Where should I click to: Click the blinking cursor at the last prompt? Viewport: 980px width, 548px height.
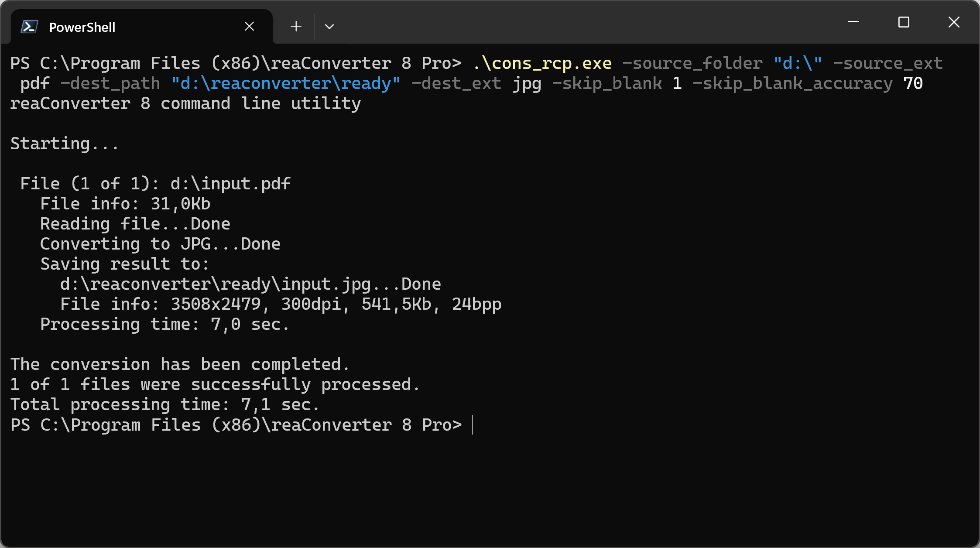pos(472,425)
